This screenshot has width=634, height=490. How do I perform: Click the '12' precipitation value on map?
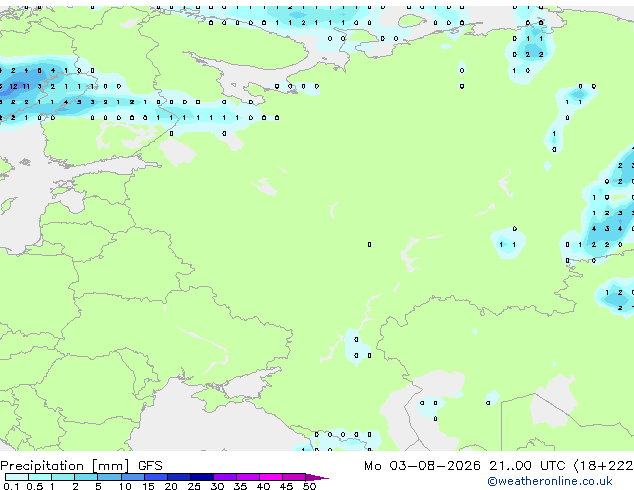tap(13, 86)
